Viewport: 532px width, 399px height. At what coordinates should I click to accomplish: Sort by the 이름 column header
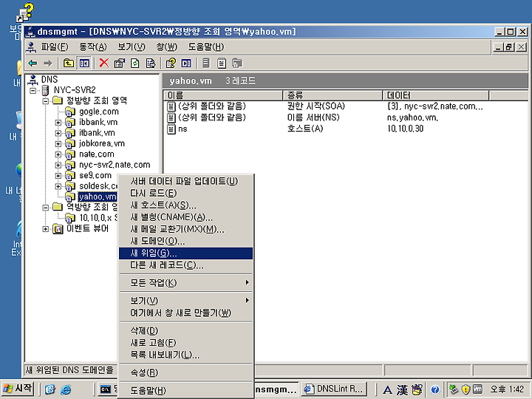pyautogui.click(x=223, y=95)
